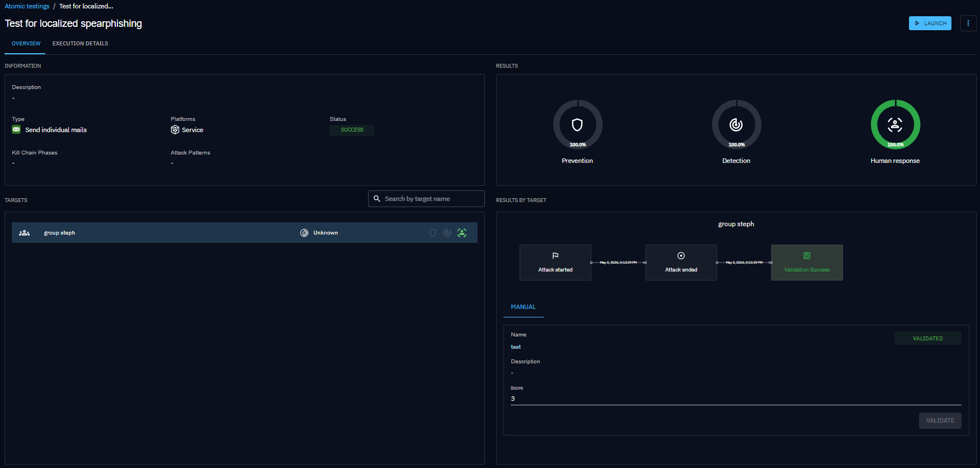980x468 pixels.
Task: Click the Attack ended target icon
Action: coord(681,256)
